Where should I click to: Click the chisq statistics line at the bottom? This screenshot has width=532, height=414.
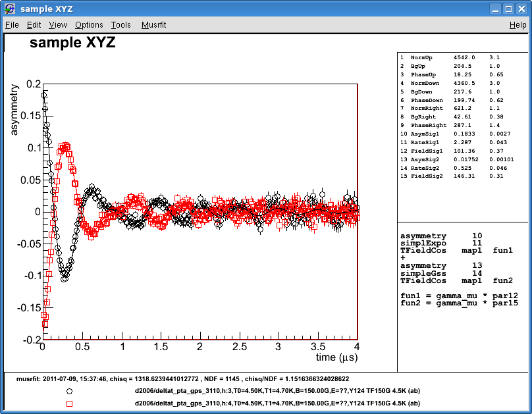click(x=198, y=378)
